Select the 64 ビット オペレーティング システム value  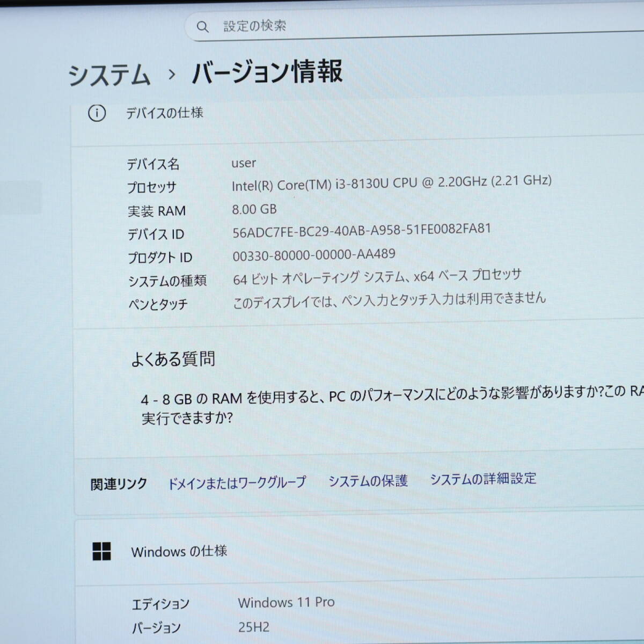(x=377, y=277)
